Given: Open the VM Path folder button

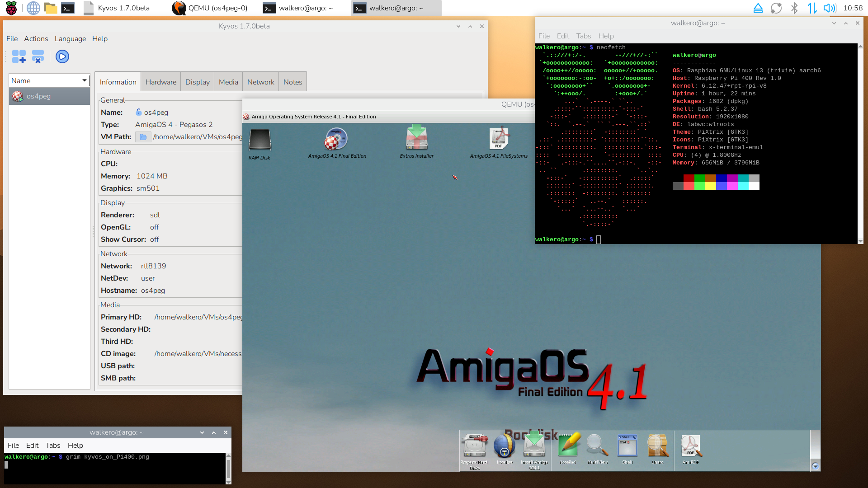Looking at the screenshot, I should click(x=143, y=137).
